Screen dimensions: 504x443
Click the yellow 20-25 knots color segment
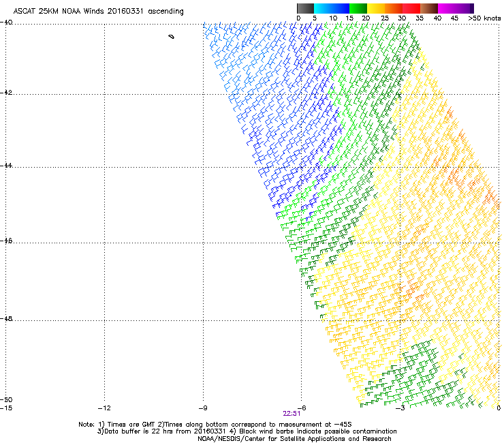pyautogui.click(x=376, y=8)
